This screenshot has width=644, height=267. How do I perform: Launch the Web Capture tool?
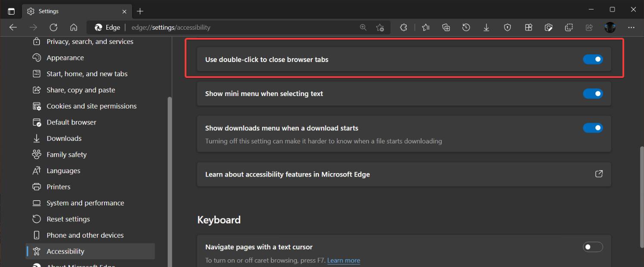549,27
